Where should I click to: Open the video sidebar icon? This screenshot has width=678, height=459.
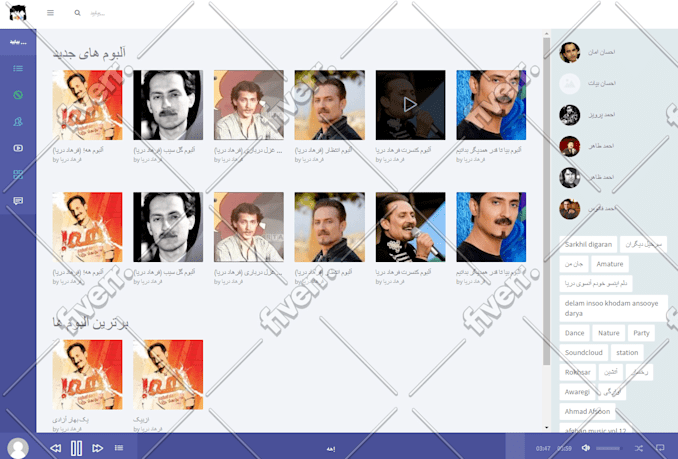[18, 148]
